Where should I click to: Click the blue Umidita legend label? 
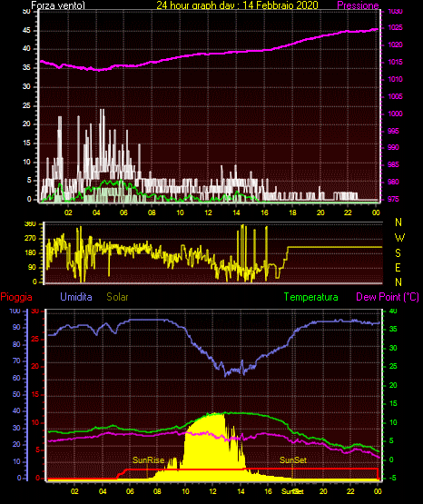point(76,297)
